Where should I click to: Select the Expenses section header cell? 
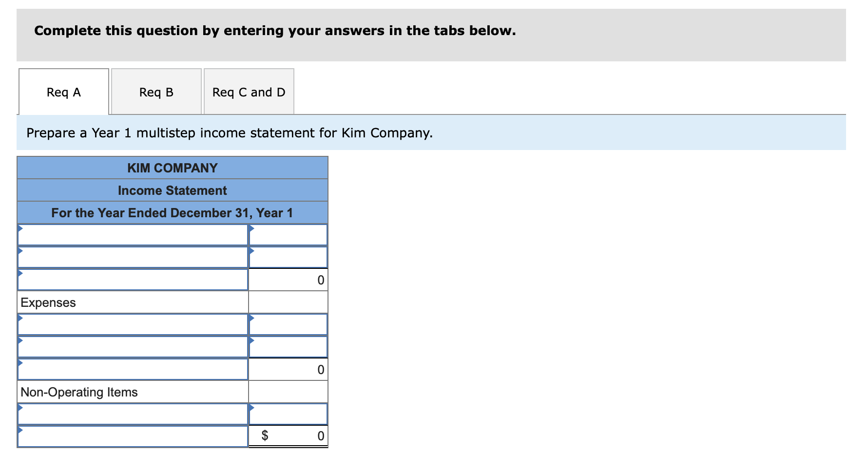point(133,302)
